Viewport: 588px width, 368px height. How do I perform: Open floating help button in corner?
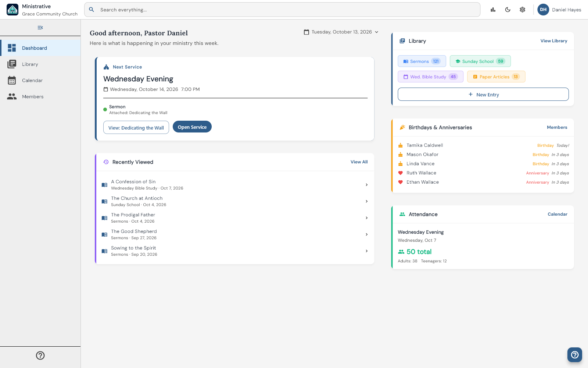pyautogui.click(x=575, y=355)
